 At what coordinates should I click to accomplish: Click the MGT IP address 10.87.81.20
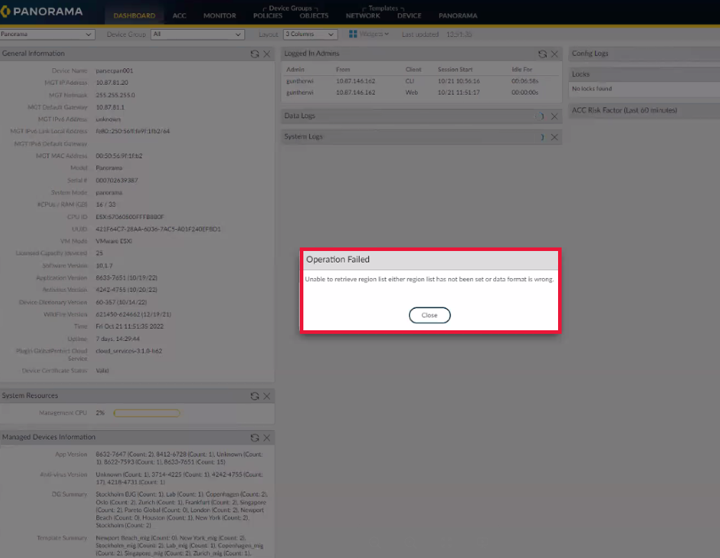[x=112, y=83]
